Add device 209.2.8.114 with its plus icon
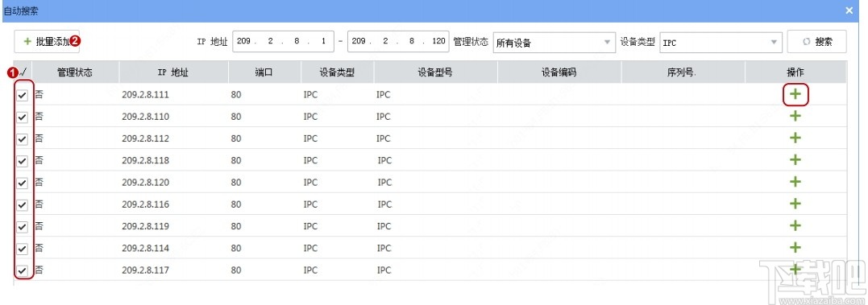Screen dimensions: 868x305 [x=795, y=248]
